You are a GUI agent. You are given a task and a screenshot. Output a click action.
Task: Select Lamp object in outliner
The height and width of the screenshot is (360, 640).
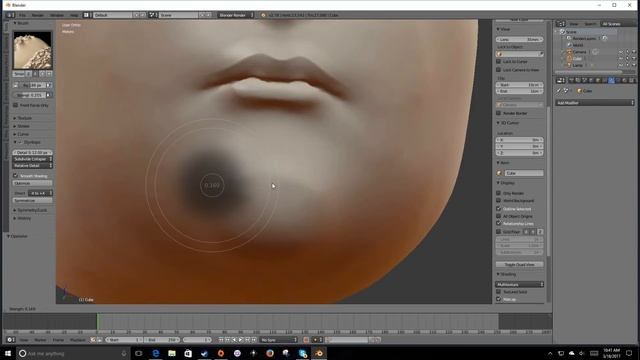[x=577, y=65]
